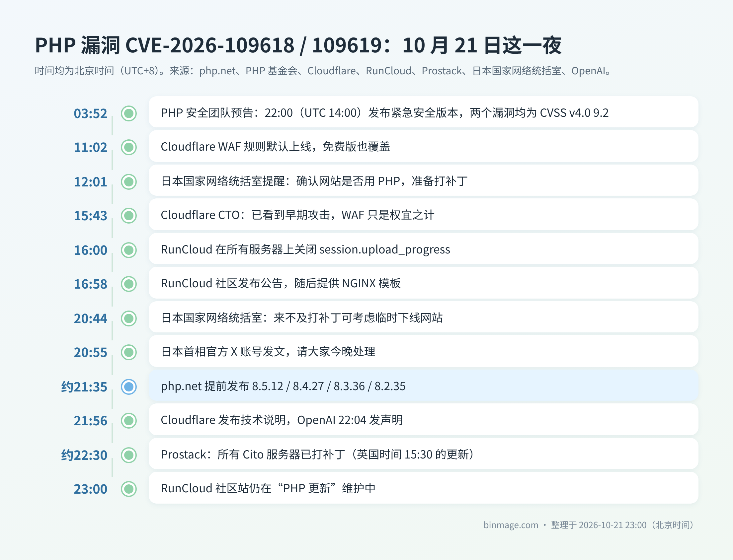733x560 pixels.
Task: Click the marker next to 16:58
Action: pyautogui.click(x=129, y=284)
